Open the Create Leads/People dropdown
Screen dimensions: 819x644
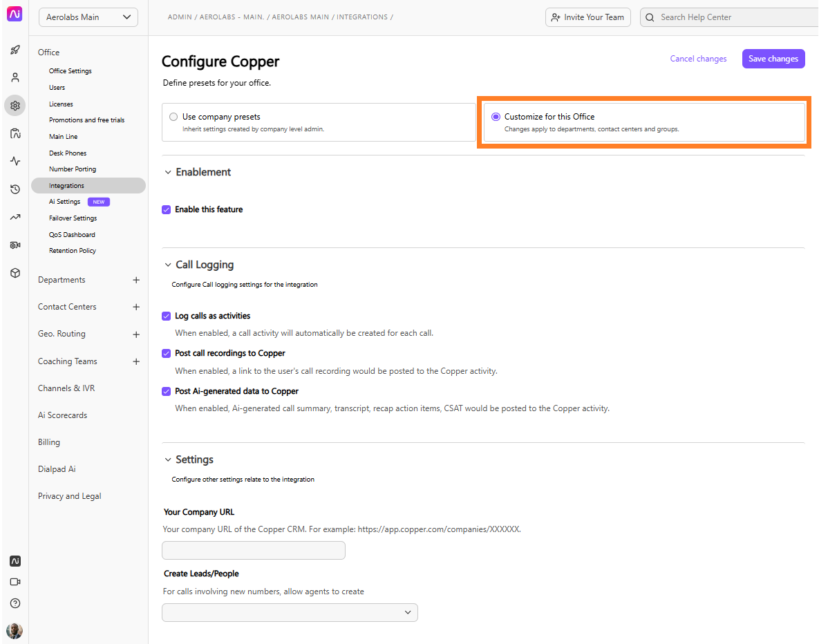[290, 613]
